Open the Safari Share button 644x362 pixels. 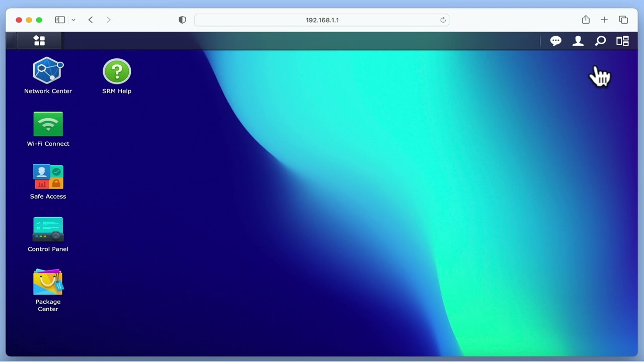(x=586, y=20)
